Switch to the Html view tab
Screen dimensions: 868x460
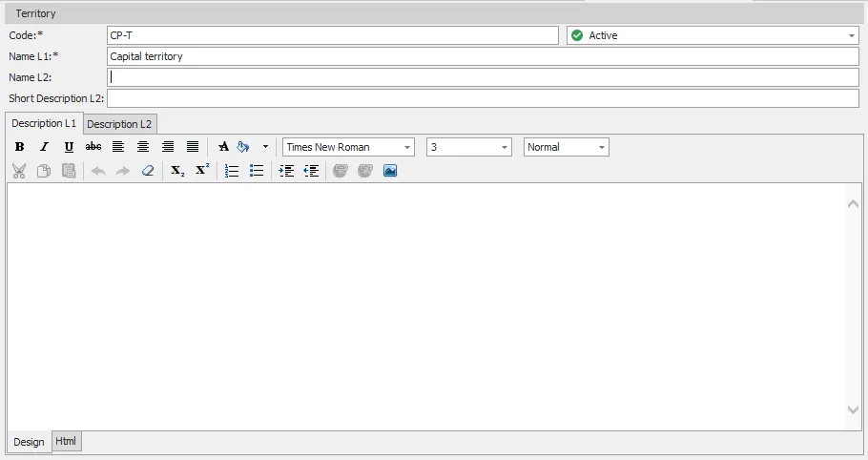point(66,441)
